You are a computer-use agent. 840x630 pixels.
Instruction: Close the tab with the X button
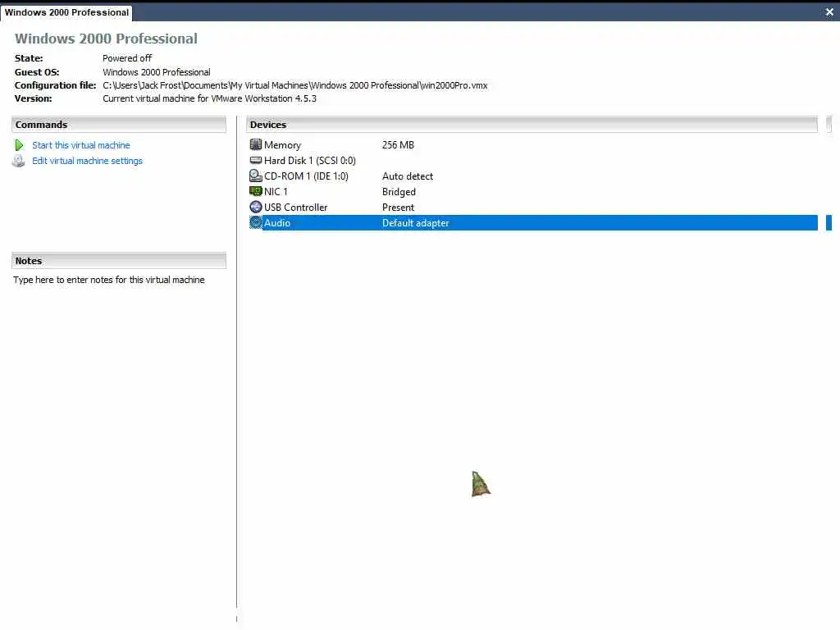[x=829, y=11]
